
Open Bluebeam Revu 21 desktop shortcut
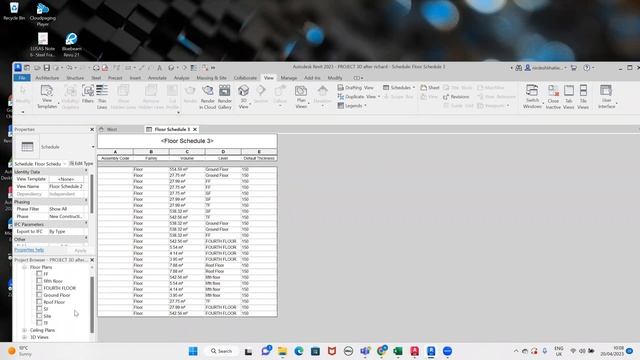[71, 44]
